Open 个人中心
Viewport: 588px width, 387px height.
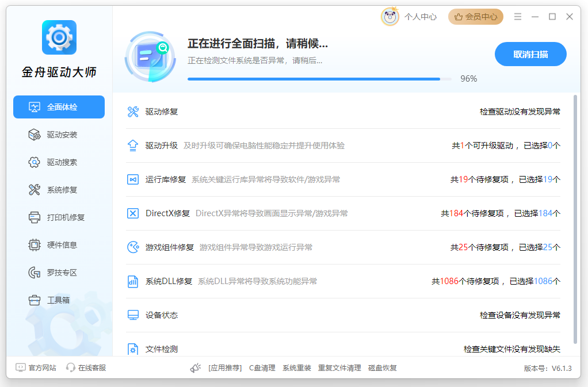tap(421, 17)
